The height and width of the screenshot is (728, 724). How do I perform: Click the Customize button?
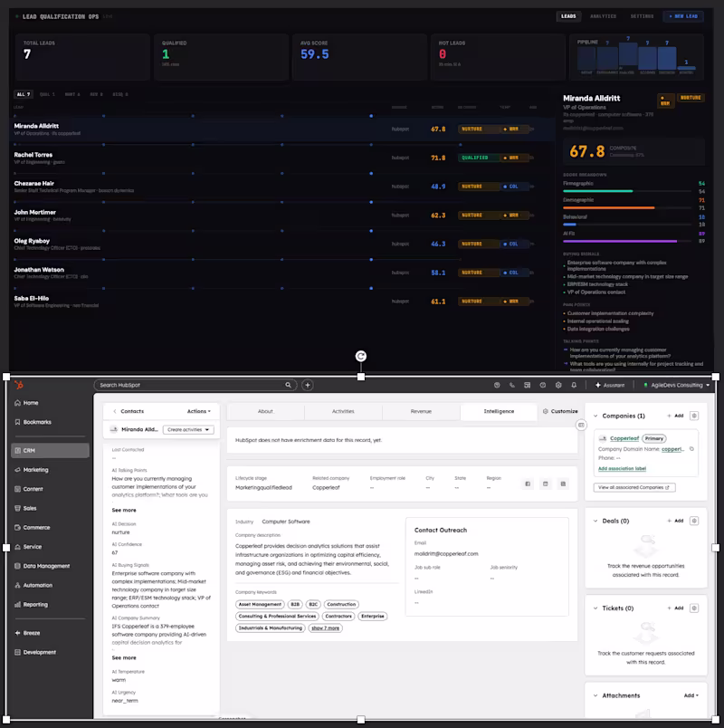(x=560, y=411)
